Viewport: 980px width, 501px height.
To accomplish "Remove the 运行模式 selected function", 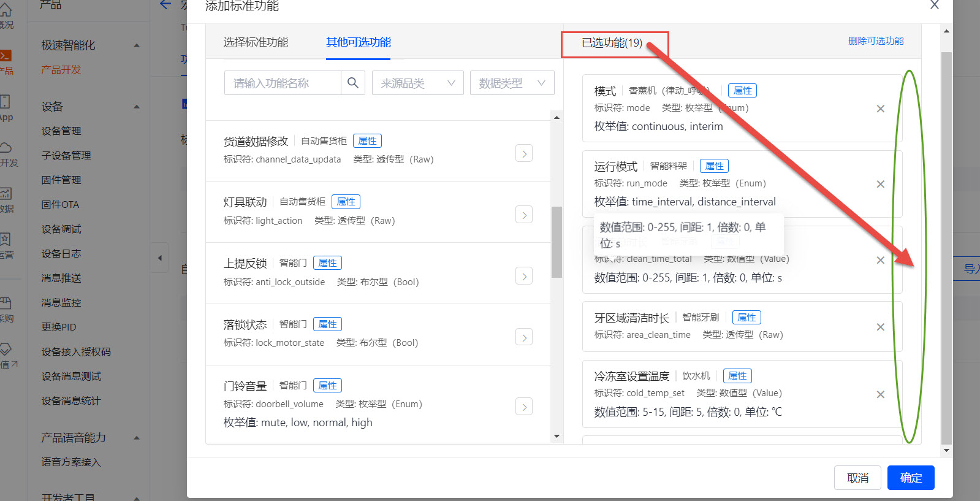I will 880,184.
